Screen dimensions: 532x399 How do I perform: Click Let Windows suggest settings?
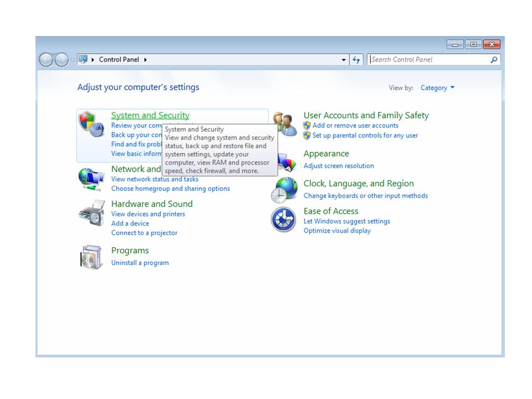(x=347, y=221)
